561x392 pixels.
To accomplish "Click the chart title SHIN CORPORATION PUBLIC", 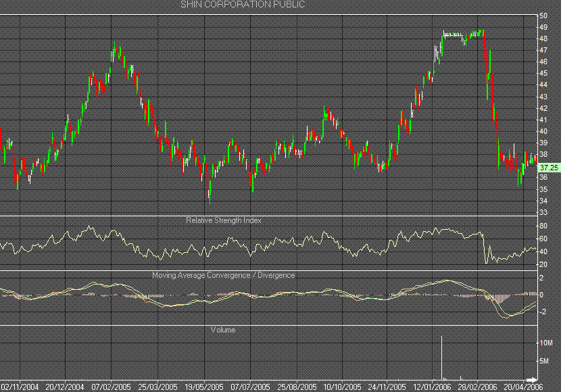I will (243, 4).
